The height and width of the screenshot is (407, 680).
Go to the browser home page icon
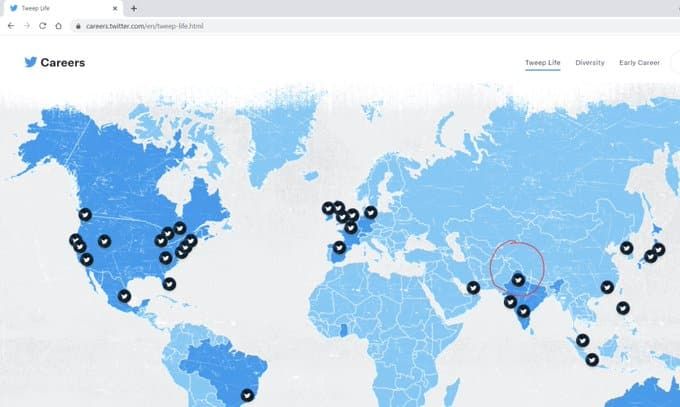pyautogui.click(x=59, y=24)
